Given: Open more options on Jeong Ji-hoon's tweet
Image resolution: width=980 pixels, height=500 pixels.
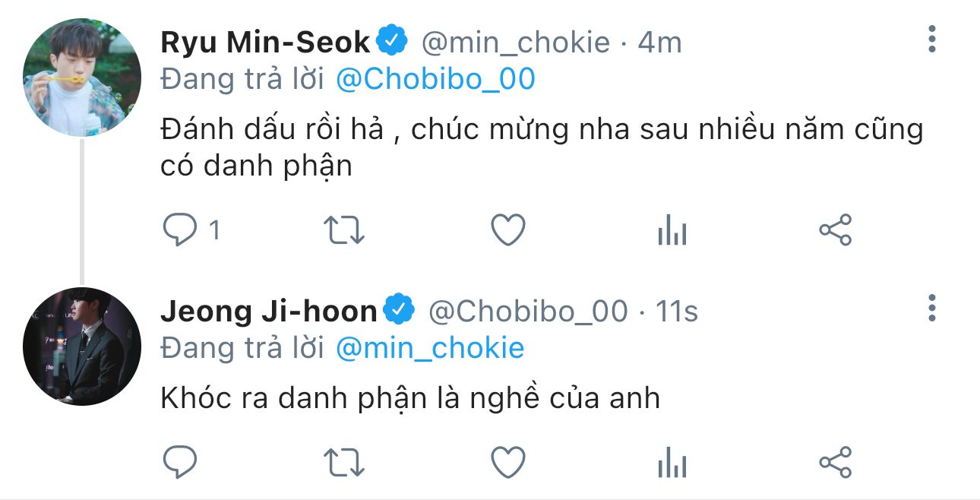Looking at the screenshot, I should click(x=932, y=308).
